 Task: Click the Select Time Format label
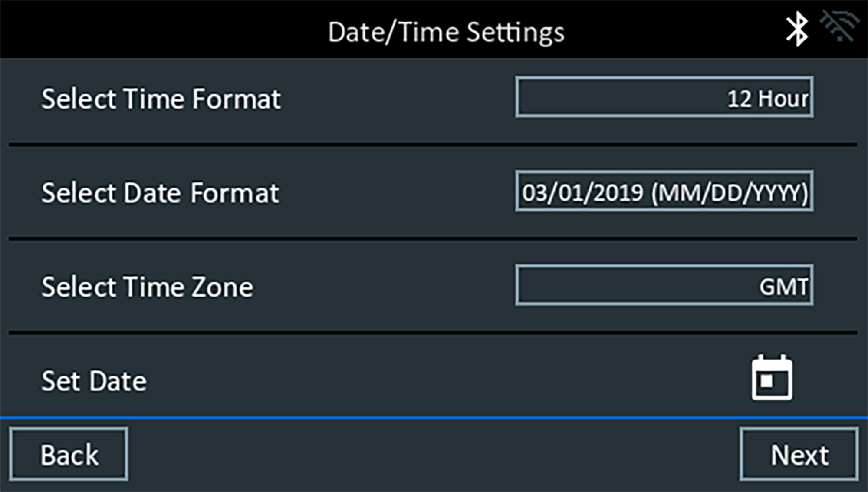[x=161, y=99]
